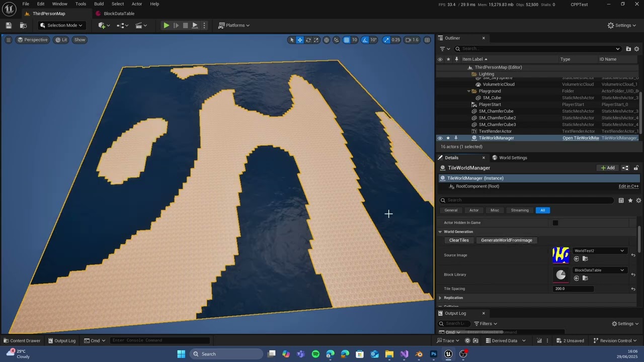Open the toolbar Settings menu at top right
The height and width of the screenshot is (362, 644).
(622, 25)
